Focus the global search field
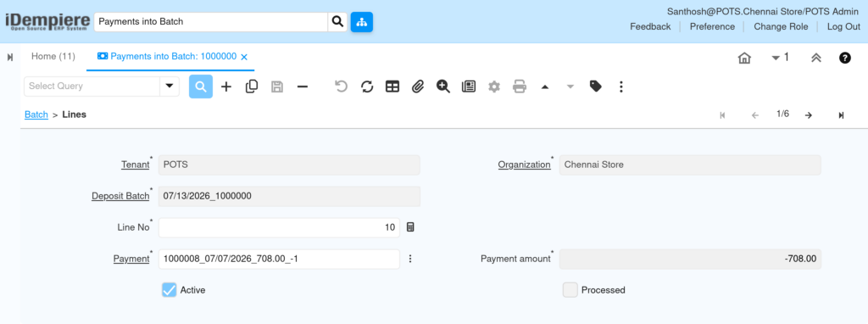868x324 pixels. [211, 22]
